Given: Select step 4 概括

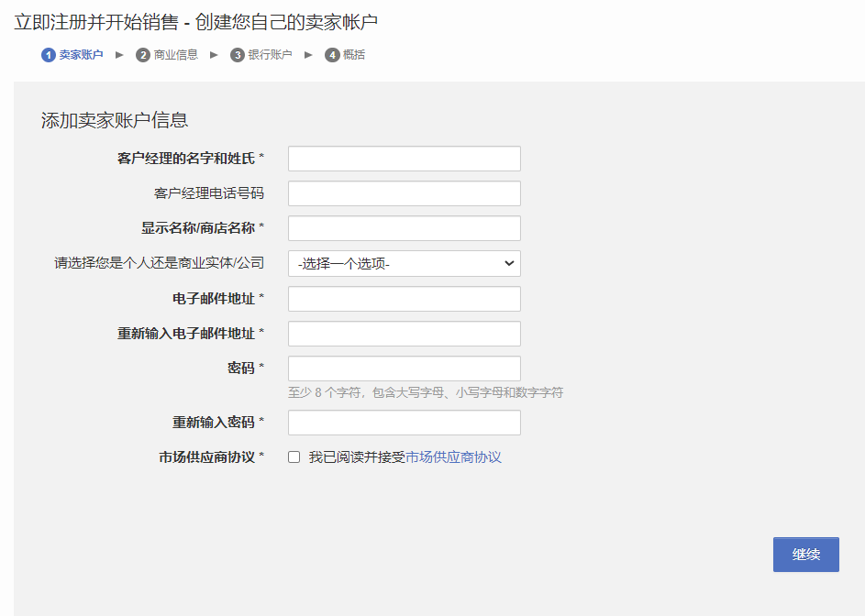Looking at the screenshot, I should [345, 55].
